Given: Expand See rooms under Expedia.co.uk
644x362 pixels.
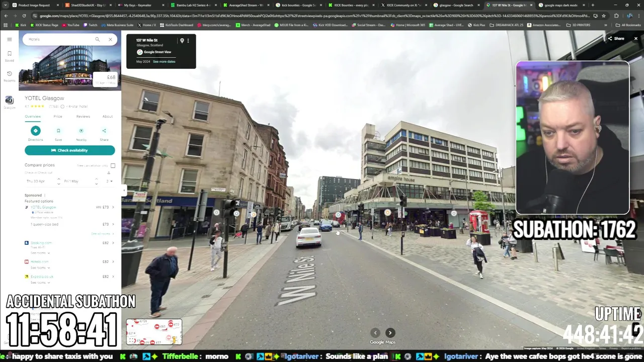Looking at the screenshot, I should [40, 283].
